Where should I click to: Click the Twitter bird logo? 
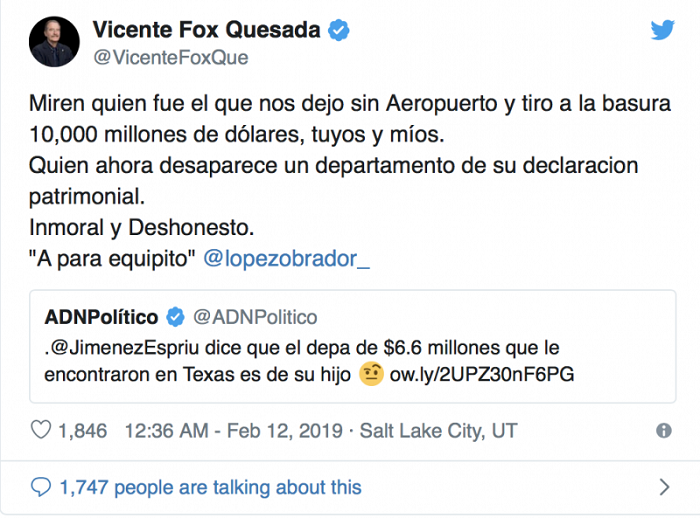[x=662, y=30]
